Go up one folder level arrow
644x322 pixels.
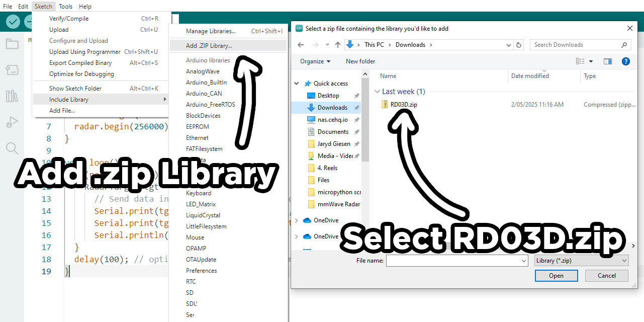click(337, 45)
